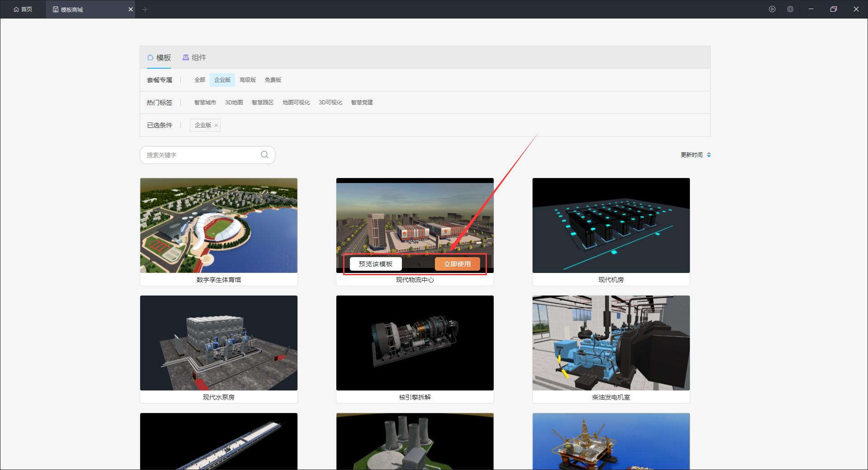This screenshot has width=868, height=470.
Task: Open the 首页 home tab
Action: (x=23, y=9)
